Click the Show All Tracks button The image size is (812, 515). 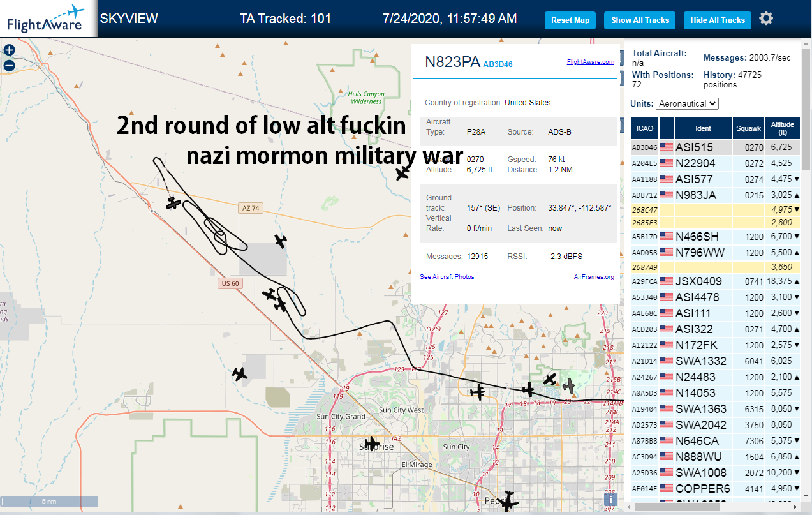640,20
